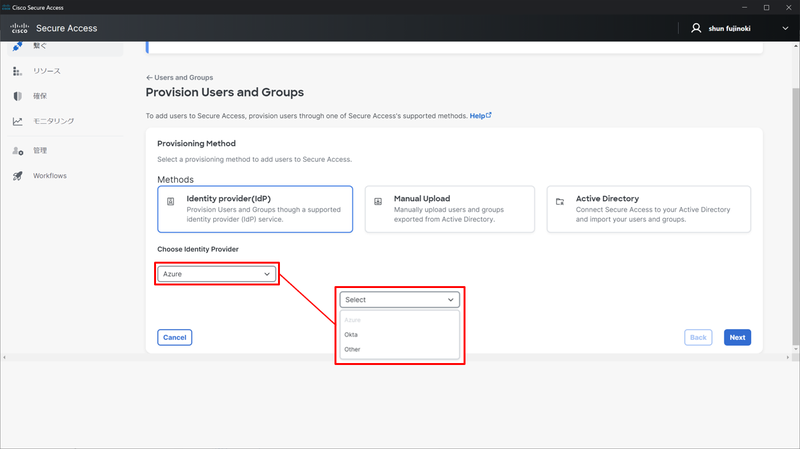
Task: Expand the shun fujinoki account chevron
Action: click(x=785, y=29)
